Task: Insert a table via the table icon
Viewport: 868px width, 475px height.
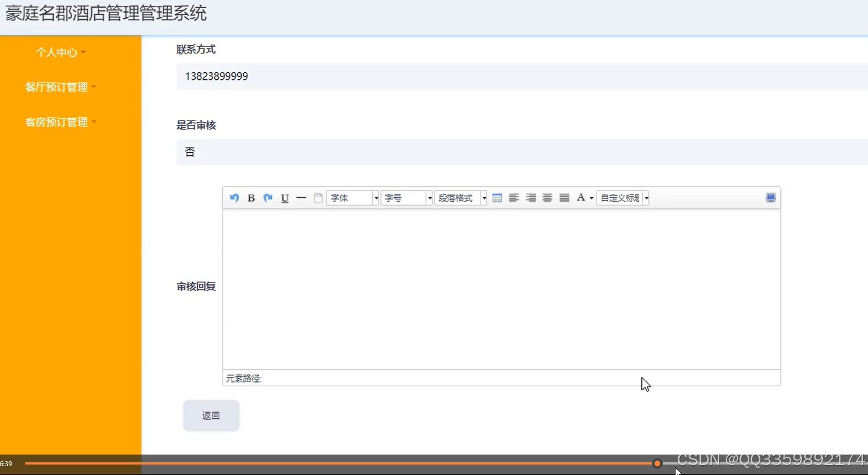Action: 497,198
